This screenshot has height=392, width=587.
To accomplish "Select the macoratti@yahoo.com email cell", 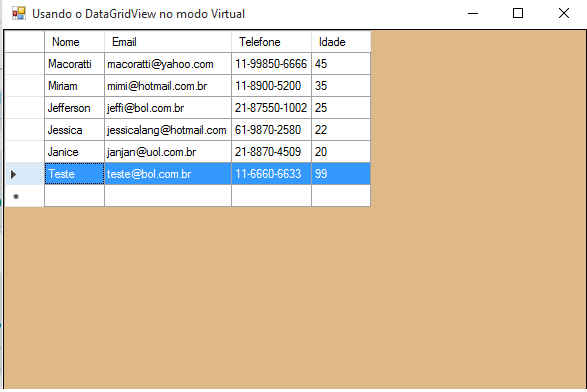I will [168, 64].
